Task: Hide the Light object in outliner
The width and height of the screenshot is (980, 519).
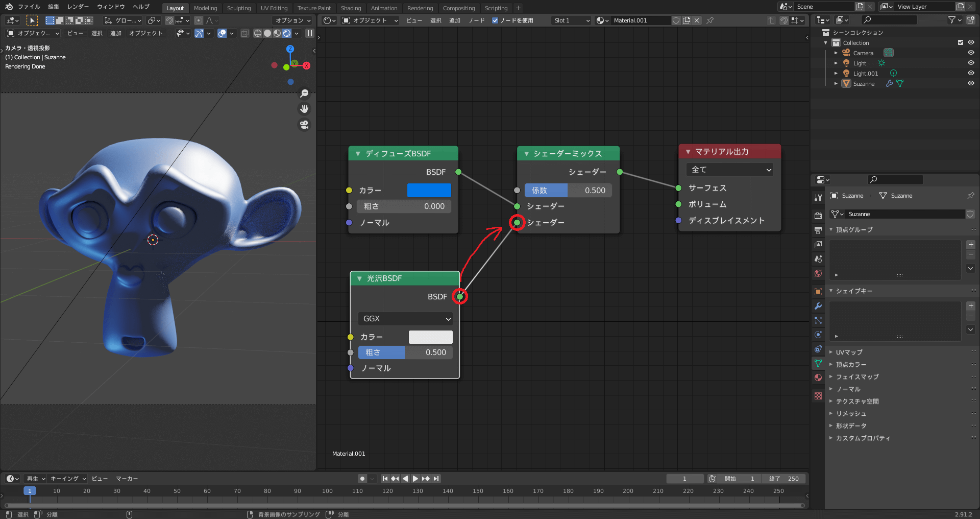Action: [x=971, y=63]
